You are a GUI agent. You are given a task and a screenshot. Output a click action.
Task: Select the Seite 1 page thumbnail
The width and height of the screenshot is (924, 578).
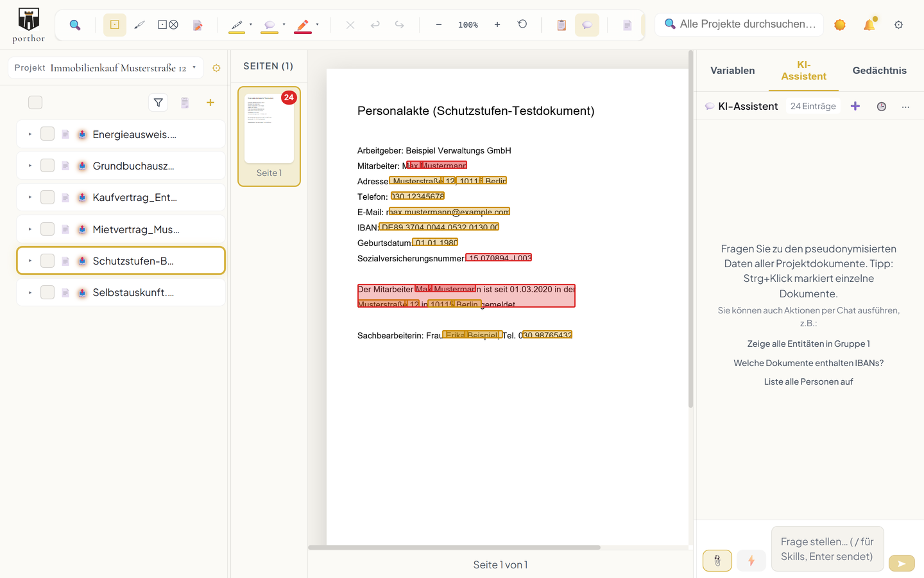click(x=269, y=137)
